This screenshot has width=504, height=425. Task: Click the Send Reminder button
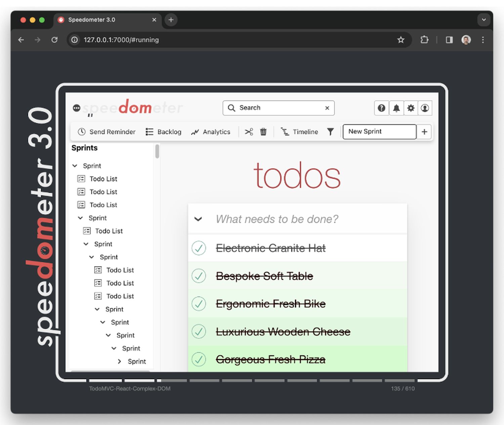point(107,132)
